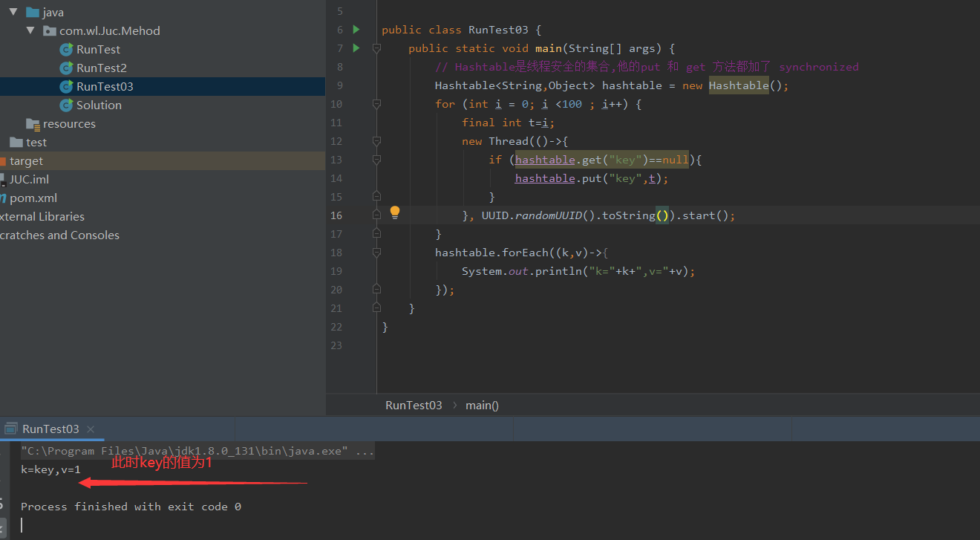
Task: Click the Solution class icon
Action: (66, 105)
